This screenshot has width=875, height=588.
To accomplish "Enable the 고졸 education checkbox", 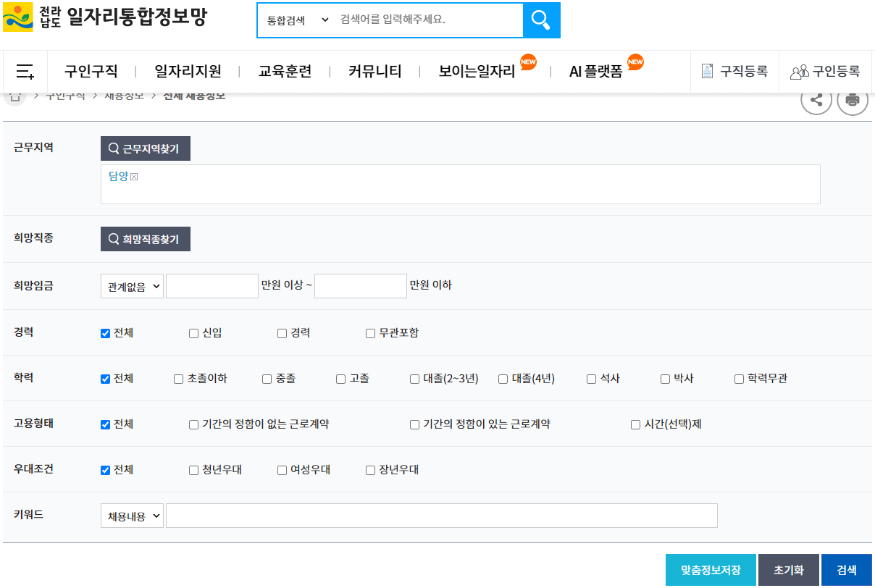I will (x=339, y=378).
